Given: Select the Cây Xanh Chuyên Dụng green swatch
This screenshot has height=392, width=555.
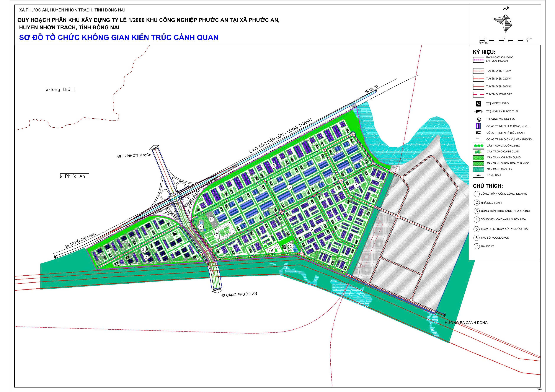Looking at the screenshot, I should pos(478,157).
